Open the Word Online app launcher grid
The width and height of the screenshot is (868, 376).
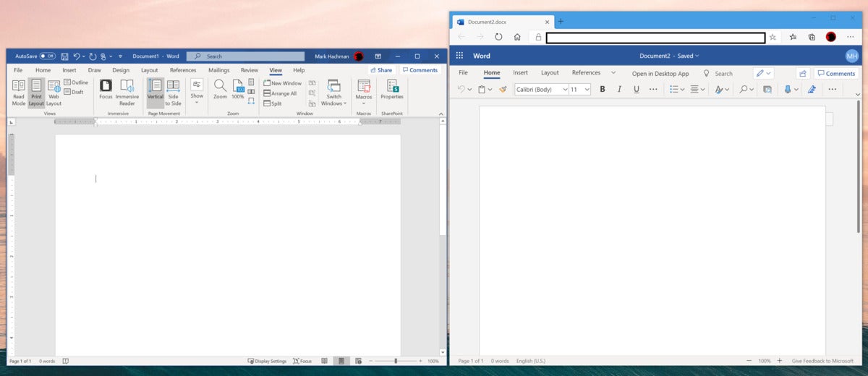[x=459, y=56]
